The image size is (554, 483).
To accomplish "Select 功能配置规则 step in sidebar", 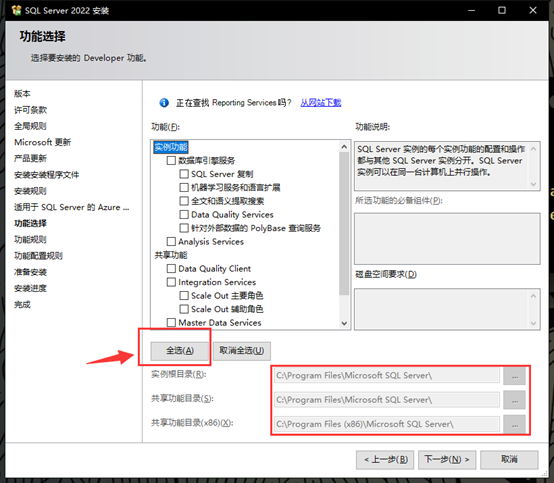I will pyautogui.click(x=39, y=256).
